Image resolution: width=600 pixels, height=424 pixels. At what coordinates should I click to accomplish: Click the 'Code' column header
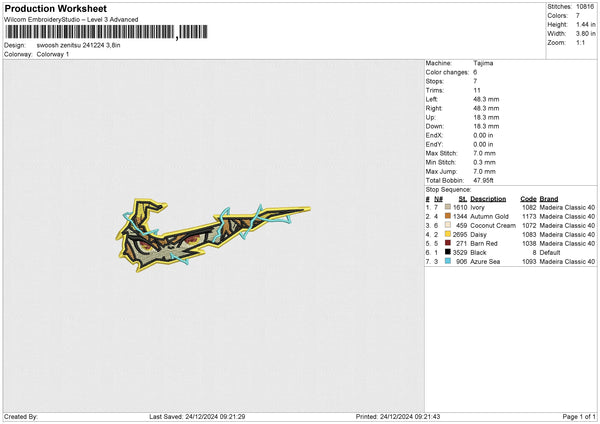point(528,199)
